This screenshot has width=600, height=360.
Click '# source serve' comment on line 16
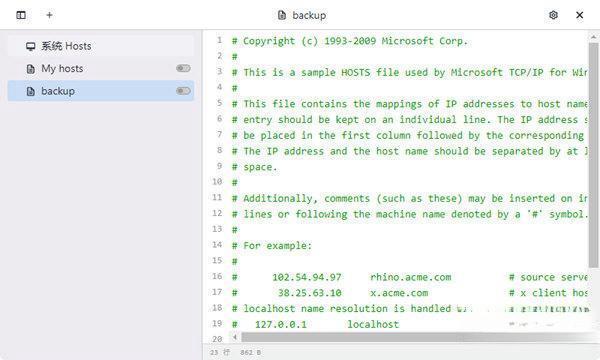pos(548,277)
